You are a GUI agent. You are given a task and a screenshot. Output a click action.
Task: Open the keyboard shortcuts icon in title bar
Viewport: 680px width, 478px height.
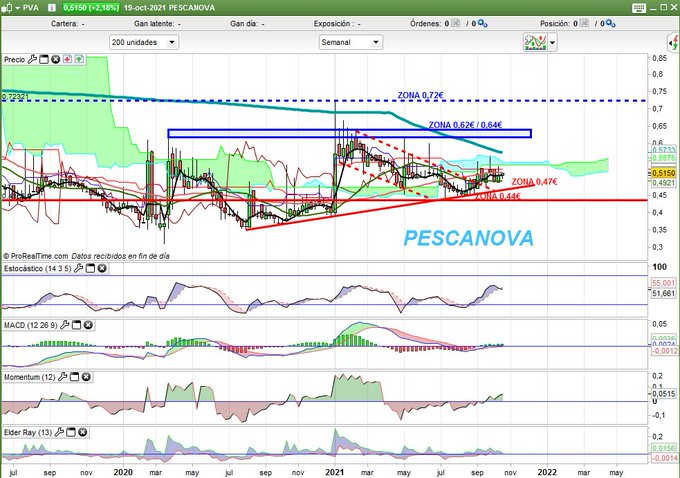click(639, 8)
